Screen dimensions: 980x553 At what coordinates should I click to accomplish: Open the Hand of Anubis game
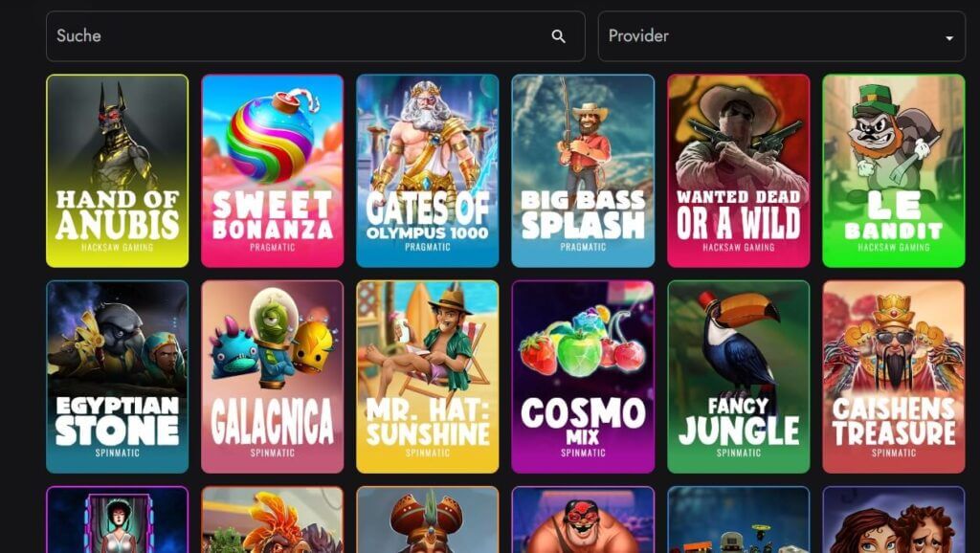pos(118,170)
